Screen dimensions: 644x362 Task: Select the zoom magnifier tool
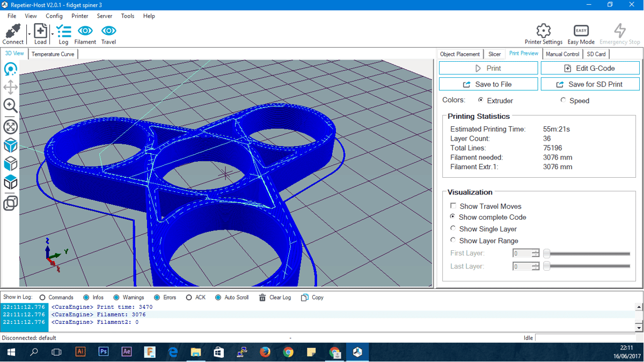[10, 105]
